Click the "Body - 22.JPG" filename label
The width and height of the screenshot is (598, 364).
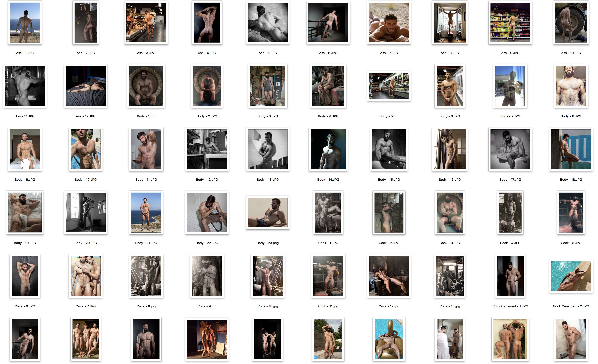pos(207,243)
